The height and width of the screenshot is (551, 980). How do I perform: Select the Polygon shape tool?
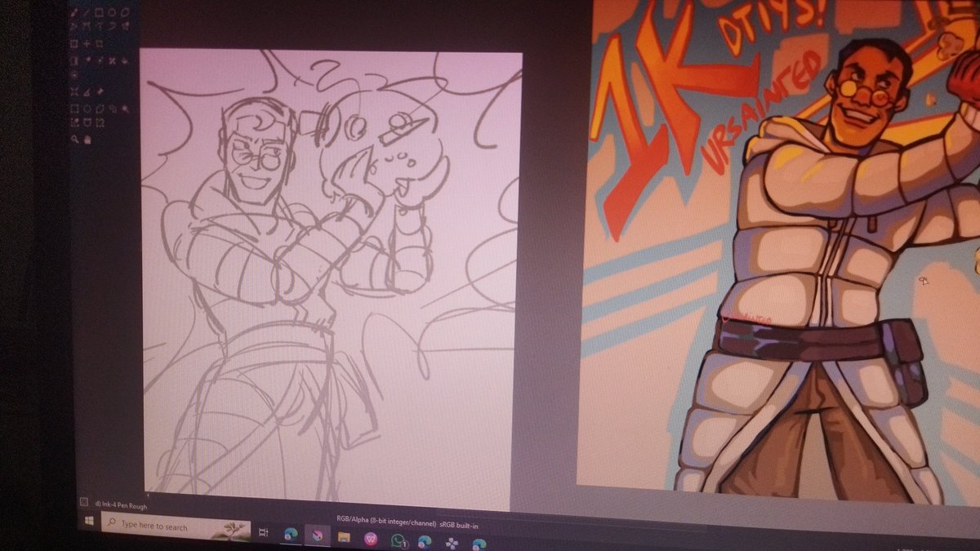pos(125,13)
